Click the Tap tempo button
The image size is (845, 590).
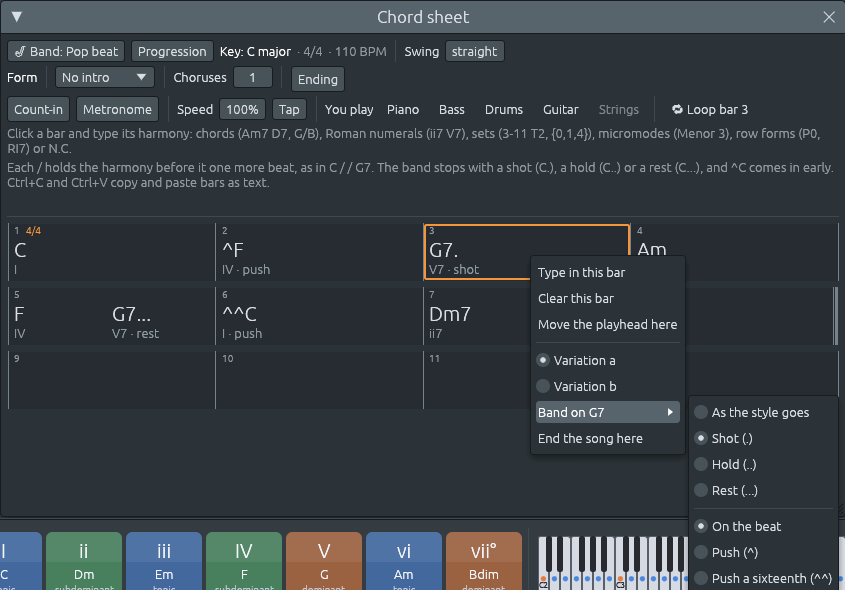[289, 109]
